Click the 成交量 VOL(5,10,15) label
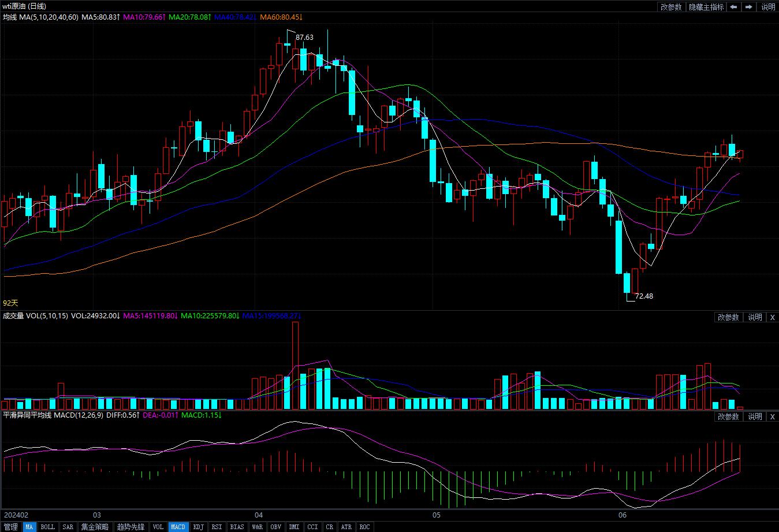 tap(35, 316)
